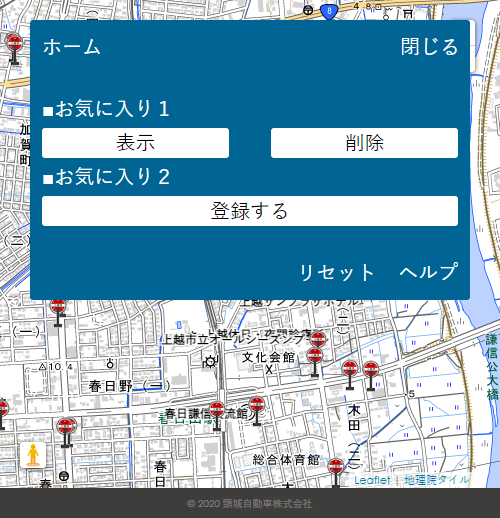This screenshot has width=500, height=518.
Task: Select bus stop marker left of 春日謙信交流館
Action: (217, 416)
